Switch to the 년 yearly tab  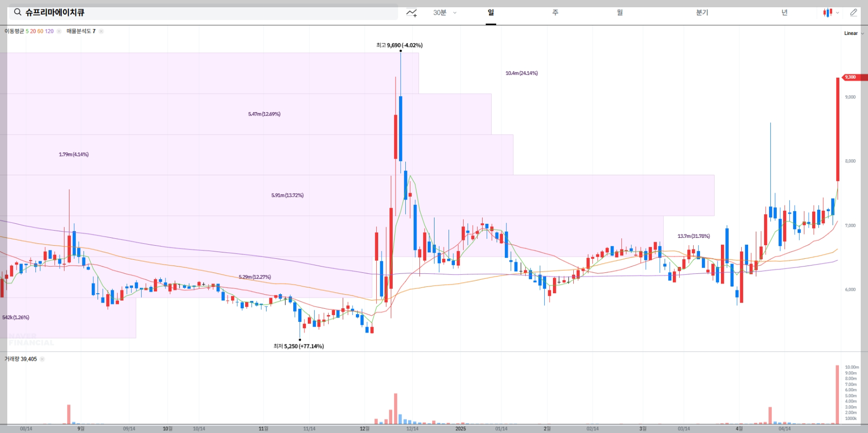click(x=785, y=13)
